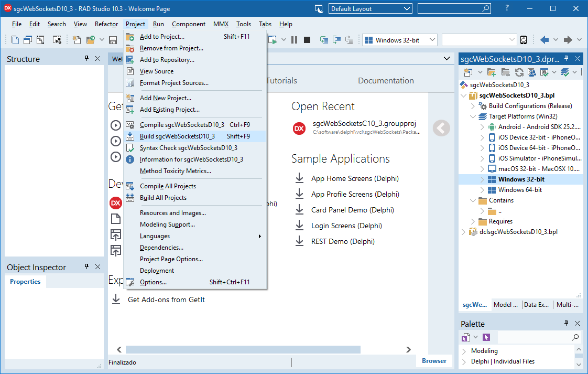Stop the running program
The image size is (588, 374).
(x=307, y=40)
